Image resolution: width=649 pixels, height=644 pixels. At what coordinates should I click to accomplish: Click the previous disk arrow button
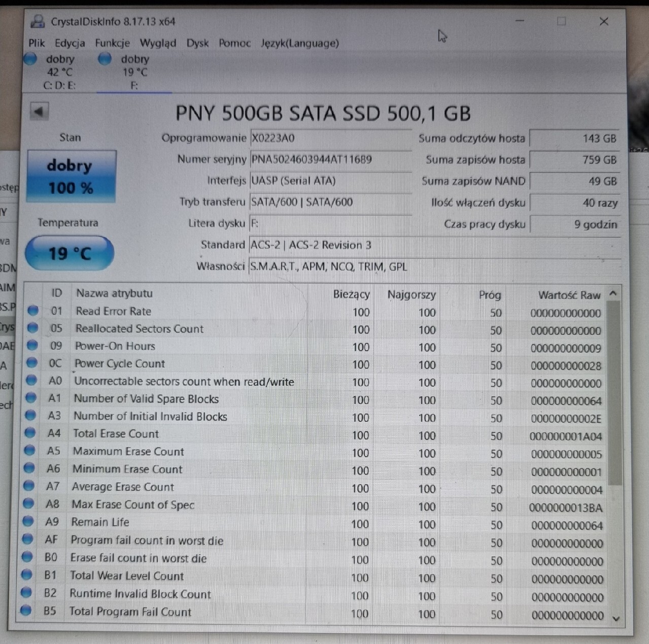click(x=39, y=111)
